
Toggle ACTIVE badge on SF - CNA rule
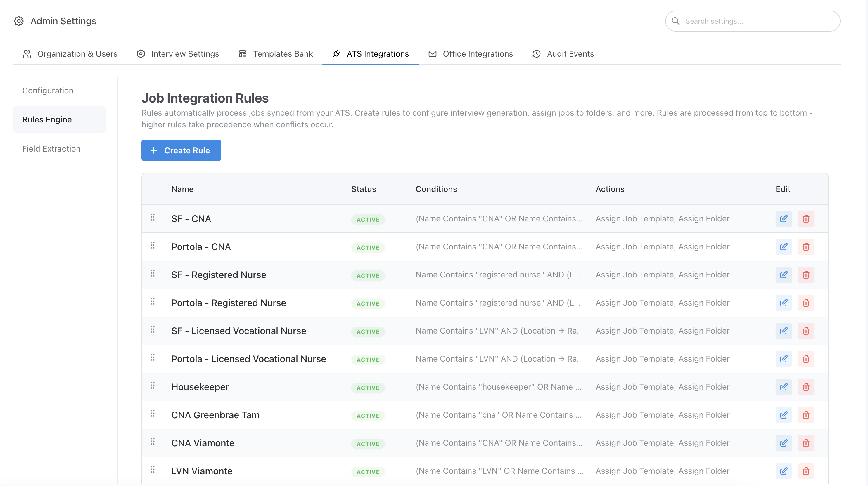(x=368, y=219)
